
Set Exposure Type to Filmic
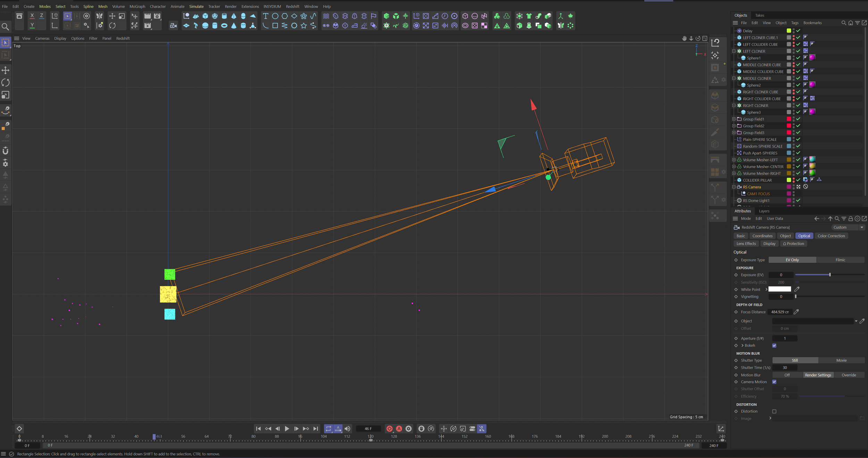point(840,260)
